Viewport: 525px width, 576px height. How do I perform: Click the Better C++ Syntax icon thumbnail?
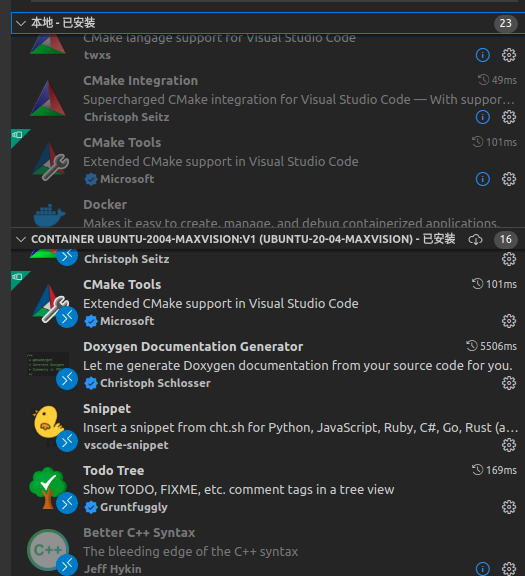pos(48,550)
